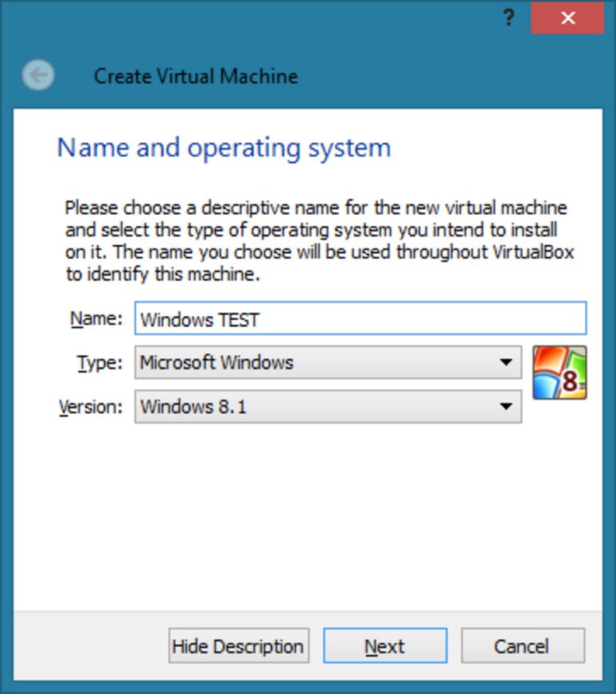The width and height of the screenshot is (616, 694).
Task: Go back using the grey arrow icon
Action: click(38, 76)
